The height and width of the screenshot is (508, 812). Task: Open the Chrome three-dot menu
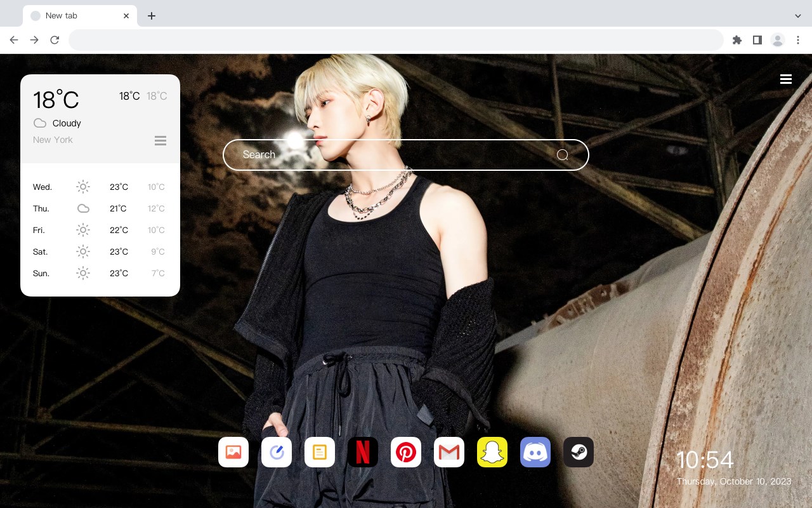click(x=798, y=40)
